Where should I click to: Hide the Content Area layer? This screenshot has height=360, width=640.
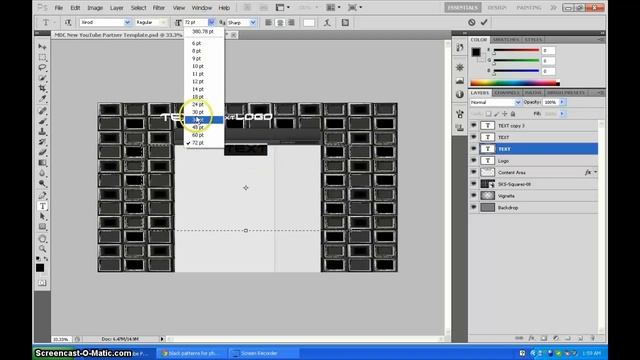click(x=473, y=172)
